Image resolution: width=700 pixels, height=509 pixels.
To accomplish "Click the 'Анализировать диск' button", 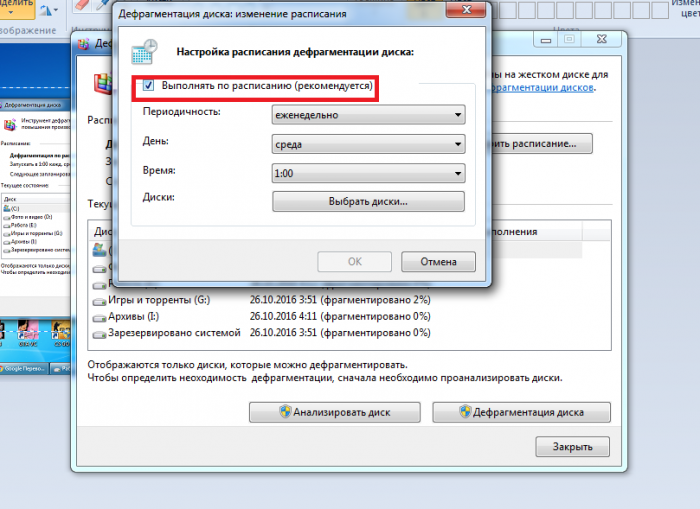I will point(334,412).
